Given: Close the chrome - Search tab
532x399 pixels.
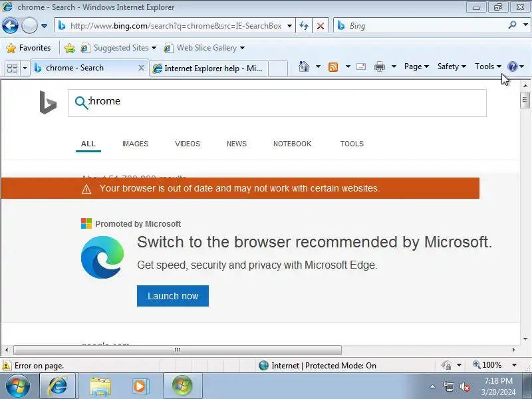Looking at the screenshot, I should [141, 68].
